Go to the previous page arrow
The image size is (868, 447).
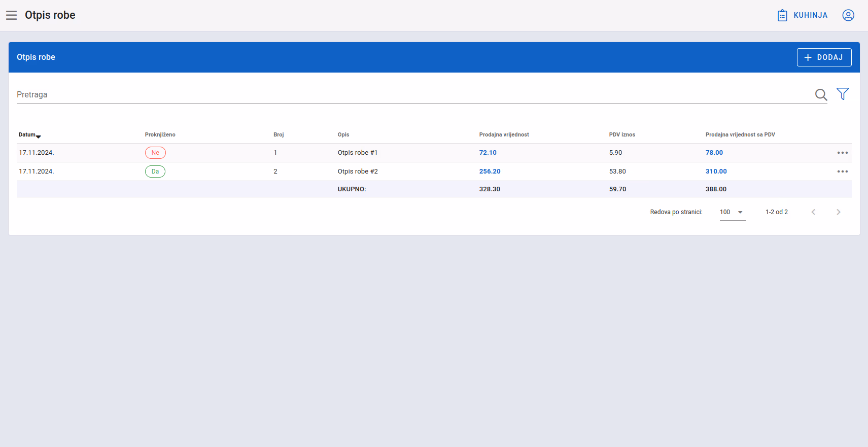[813, 212]
